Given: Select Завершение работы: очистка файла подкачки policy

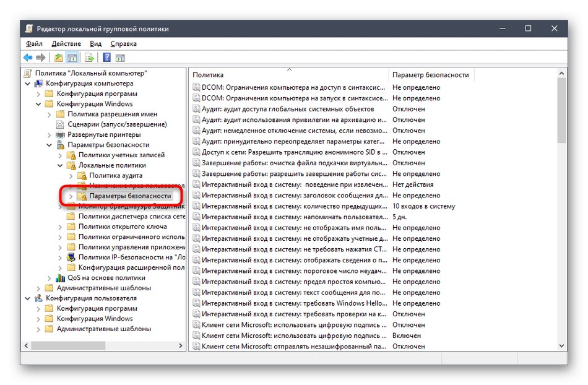Looking at the screenshot, I should pyautogui.click(x=295, y=163).
